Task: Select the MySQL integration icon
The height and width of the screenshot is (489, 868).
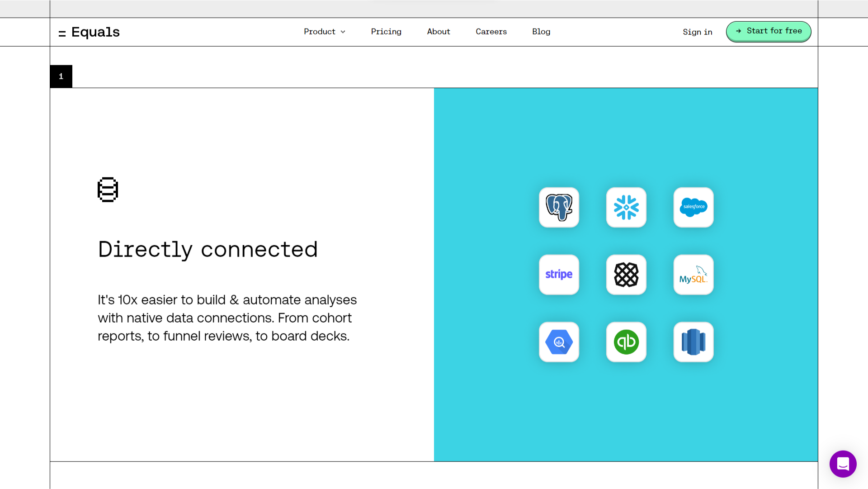Action: click(693, 275)
